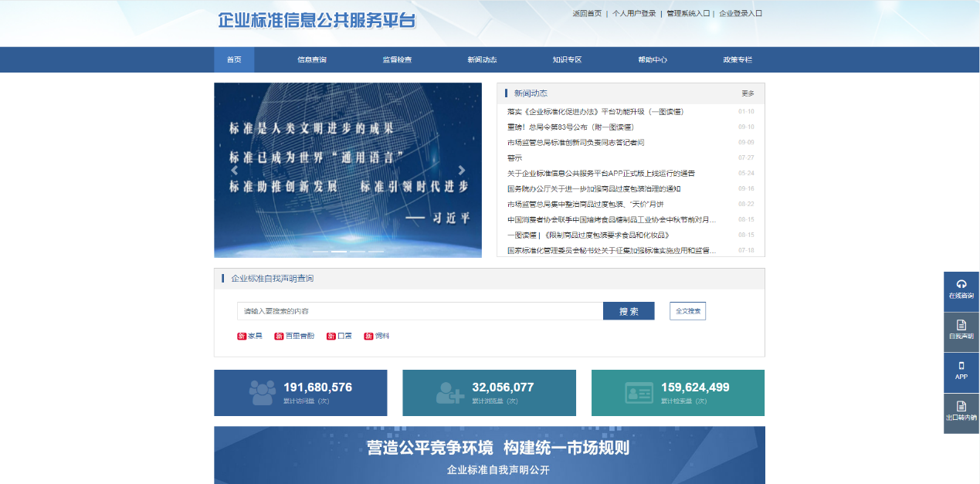Advance the banner with right arrow

tap(462, 171)
